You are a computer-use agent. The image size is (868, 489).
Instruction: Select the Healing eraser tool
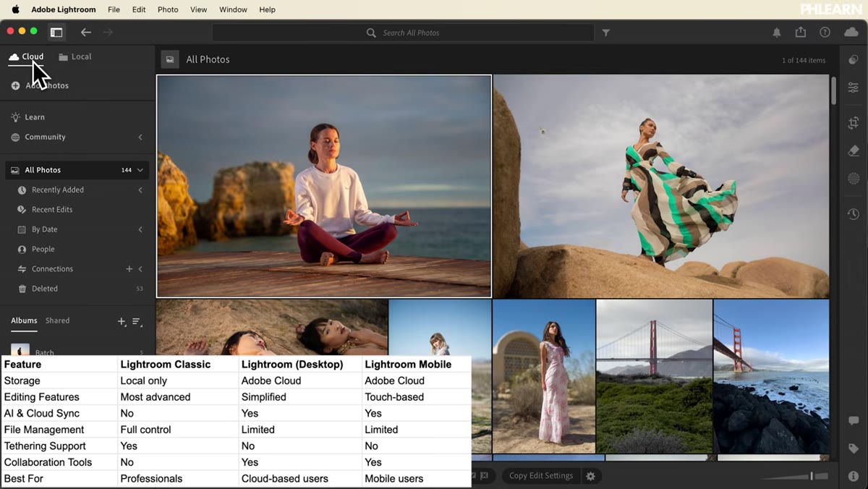click(x=854, y=150)
